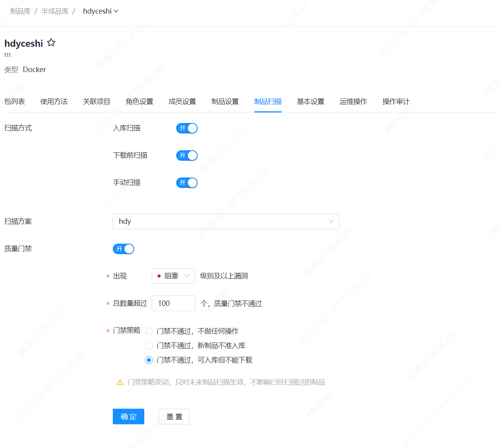
Task: Select 门禁不通过，新制品不准入库 radio option
Action: pyautogui.click(x=149, y=346)
